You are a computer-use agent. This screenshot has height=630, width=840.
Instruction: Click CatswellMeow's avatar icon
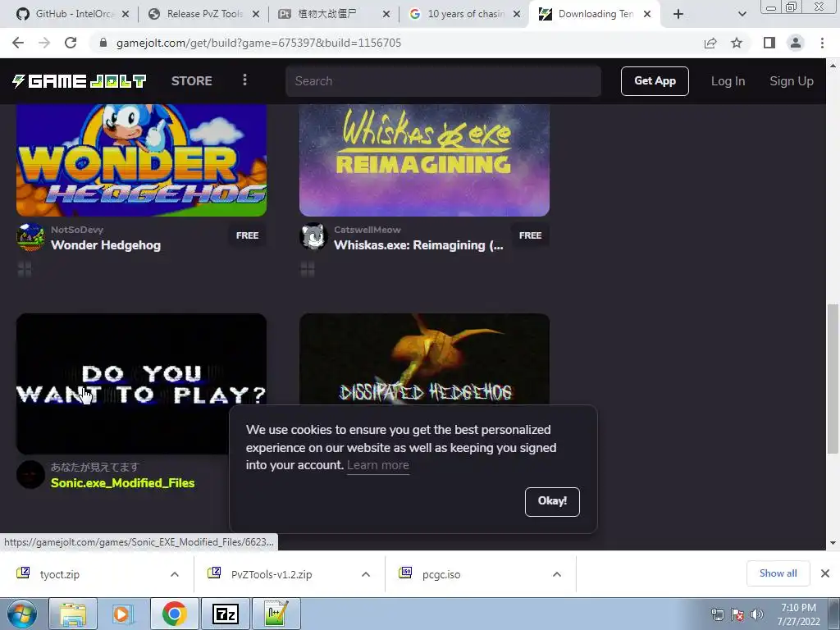click(x=313, y=237)
